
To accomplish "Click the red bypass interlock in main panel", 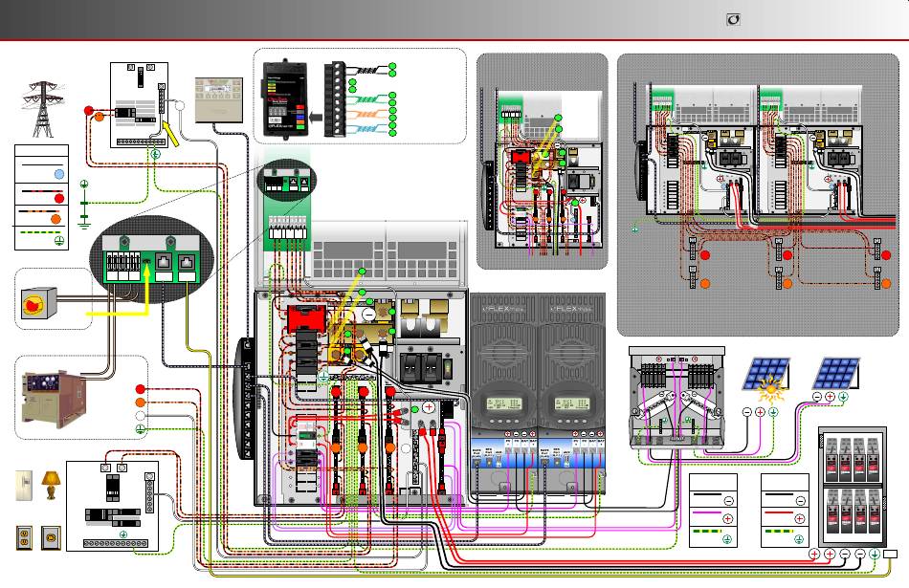I will (x=307, y=319).
